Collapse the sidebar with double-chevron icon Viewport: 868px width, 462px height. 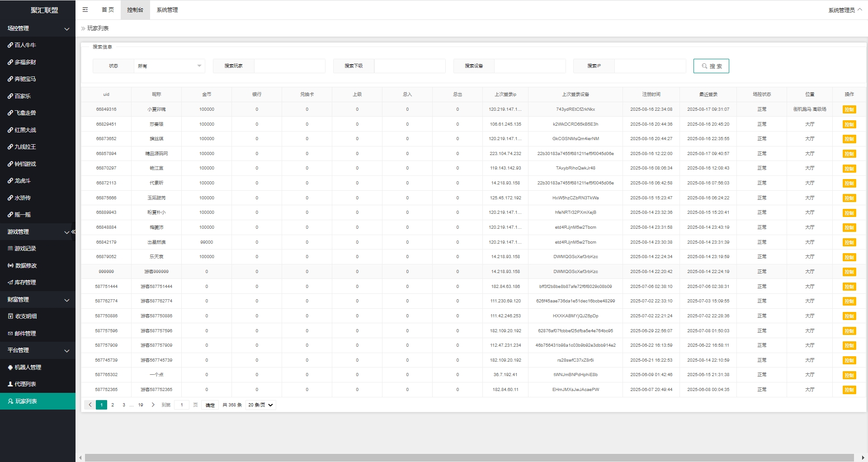pos(73,232)
